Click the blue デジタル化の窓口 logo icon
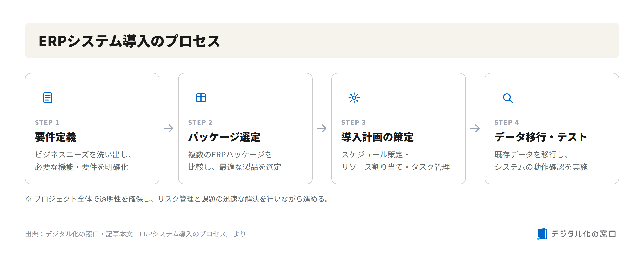 [x=542, y=234]
